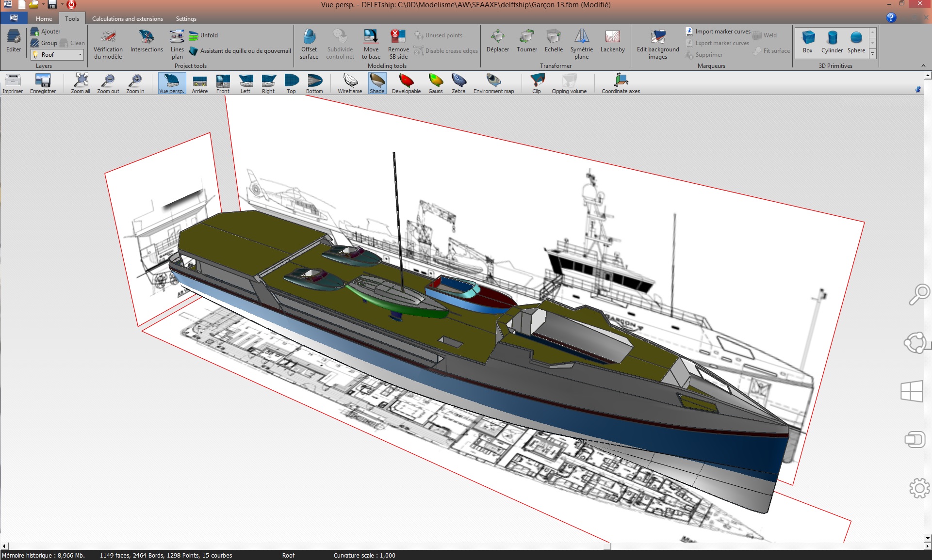The image size is (932, 560).
Task: Open the Roof layer dropdown
Action: 80,55
